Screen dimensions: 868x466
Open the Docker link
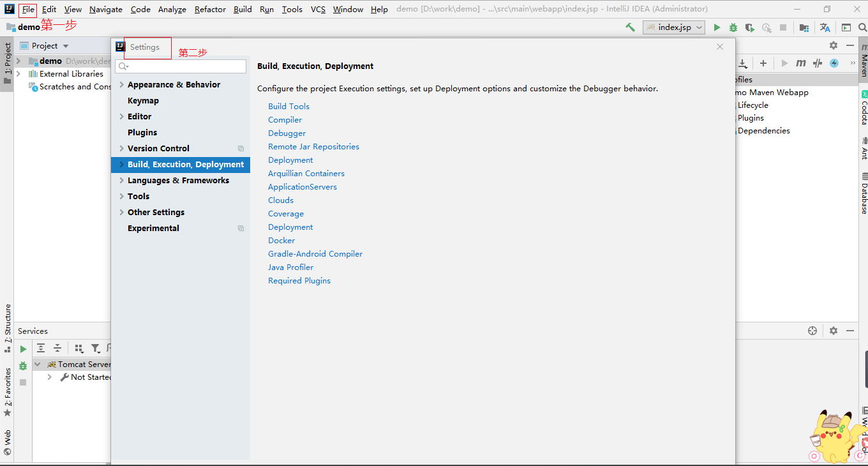[x=281, y=241]
